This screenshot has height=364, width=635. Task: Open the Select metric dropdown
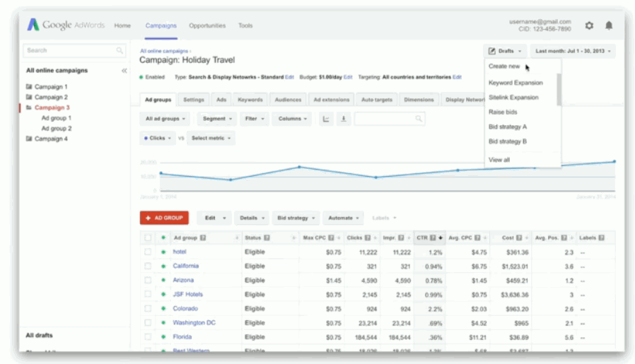click(211, 138)
